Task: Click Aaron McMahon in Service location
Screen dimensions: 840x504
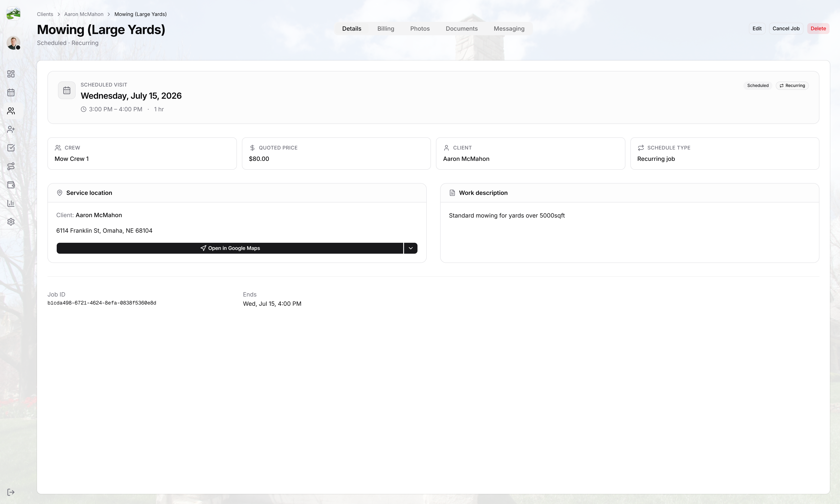Action: pos(99,215)
